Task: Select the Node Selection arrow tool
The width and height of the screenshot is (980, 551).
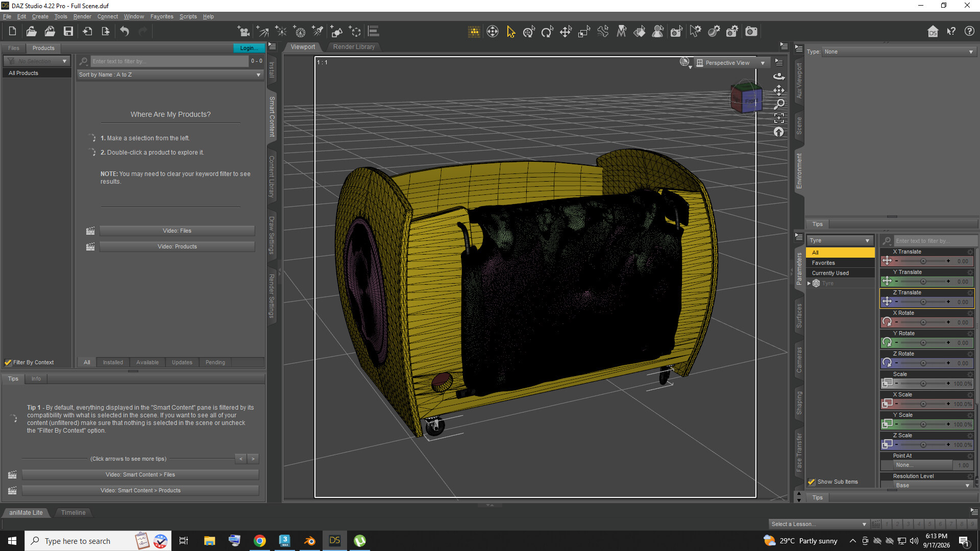Action: point(510,32)
